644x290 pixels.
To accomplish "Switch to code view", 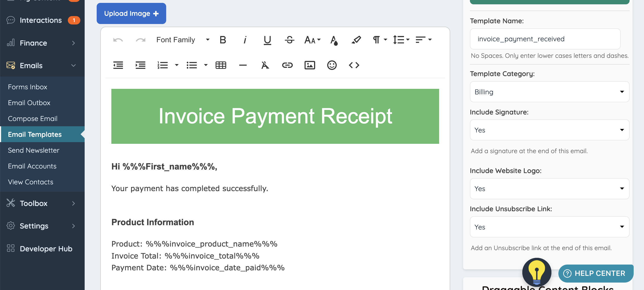I will pyautogui.click(x=354, y=65).
